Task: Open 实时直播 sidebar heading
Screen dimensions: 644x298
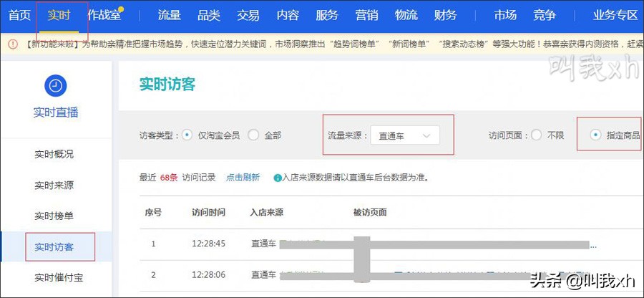Action: tap(55, 112)
